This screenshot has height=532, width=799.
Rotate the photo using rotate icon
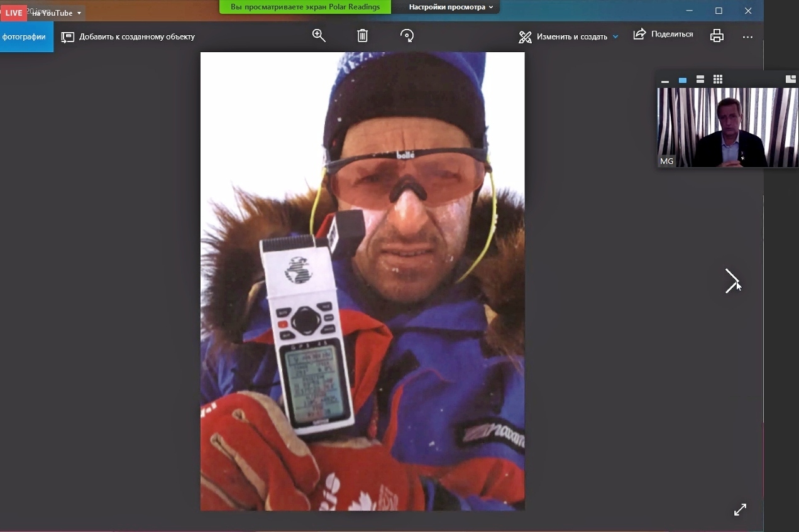[x=407, y=36]
